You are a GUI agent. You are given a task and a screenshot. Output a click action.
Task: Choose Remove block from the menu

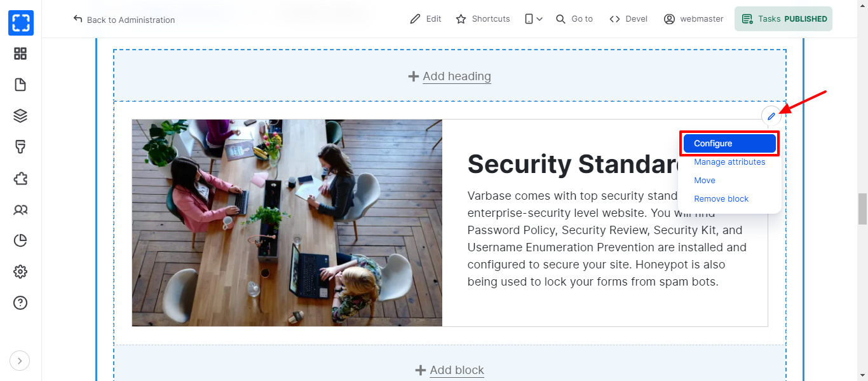tap(721, 199)
